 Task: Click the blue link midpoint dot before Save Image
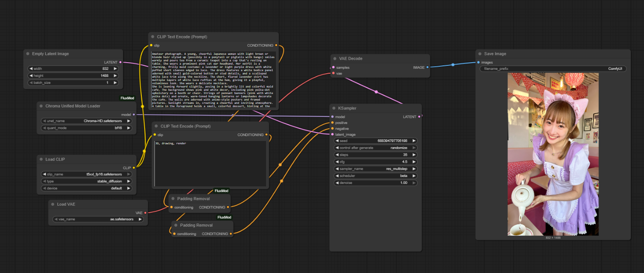pyautogui.click(x=453, y=65)
